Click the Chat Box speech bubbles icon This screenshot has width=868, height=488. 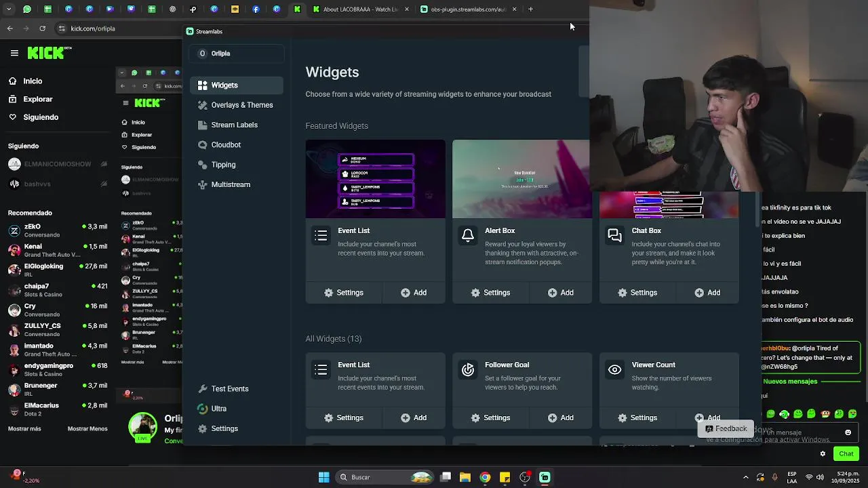point(614,235)
